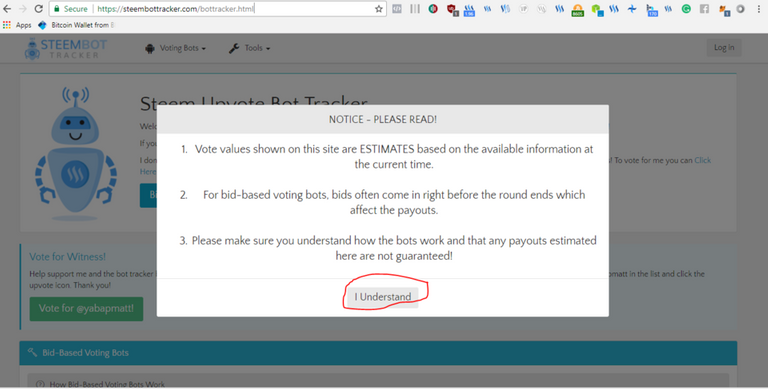Open the Apps bookmarks shortcut
The height and width of the screenshot is (389, 768).
click(x=17, y=25)
